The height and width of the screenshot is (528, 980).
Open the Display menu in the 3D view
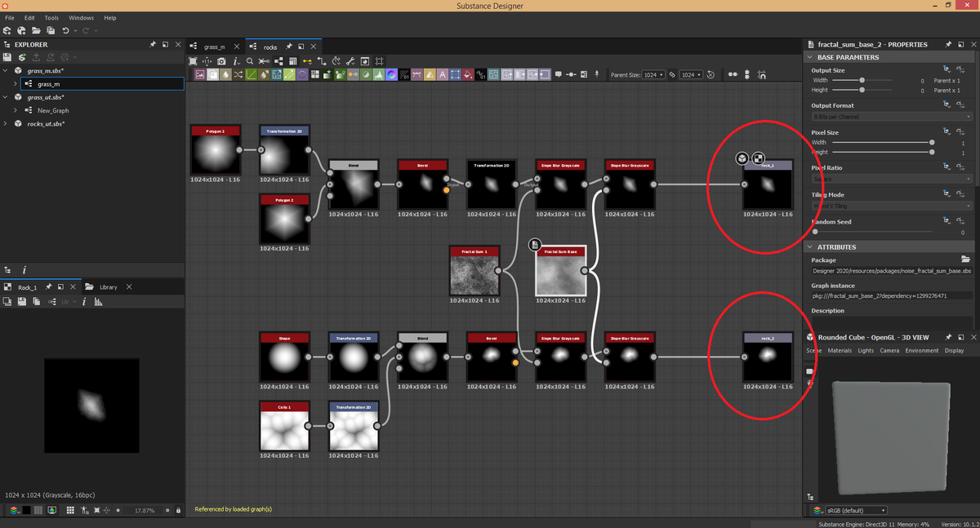[x=954, y=350]
